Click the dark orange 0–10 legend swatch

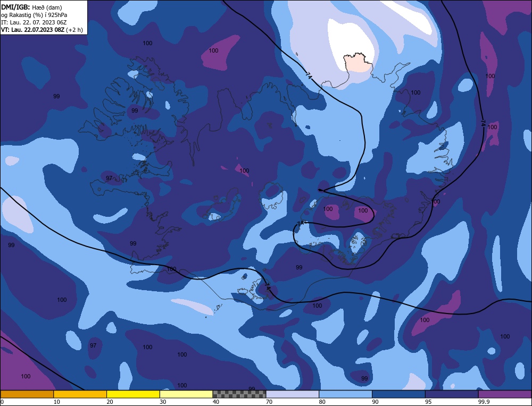coord(27,394)
